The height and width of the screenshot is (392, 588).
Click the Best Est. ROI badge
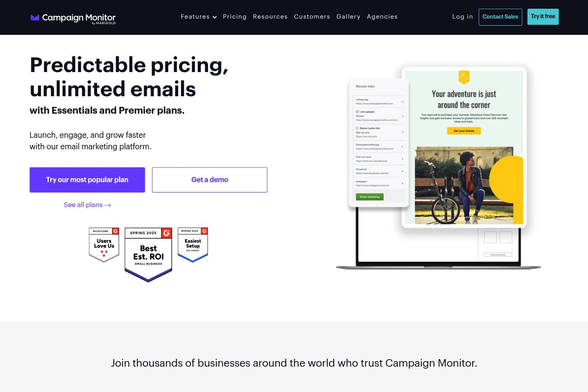(148, 255)
